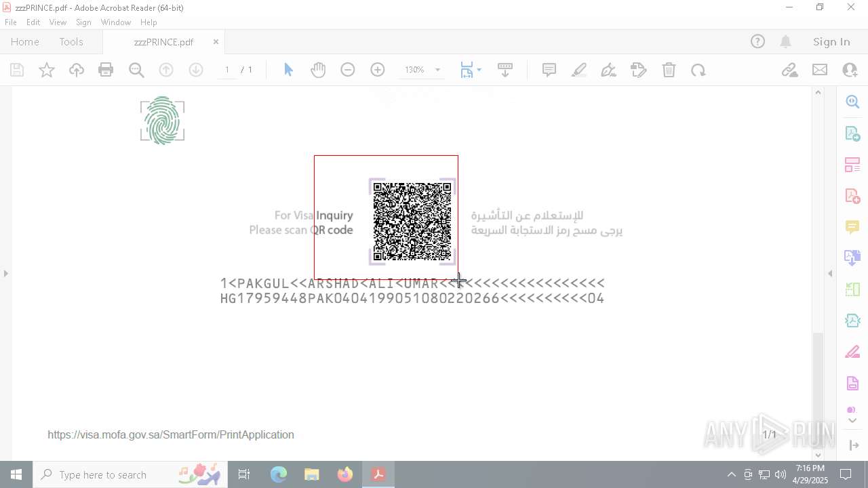Go to previous page arrow
This screenshot has width=868, height=488.
click(x=166, y=70)
